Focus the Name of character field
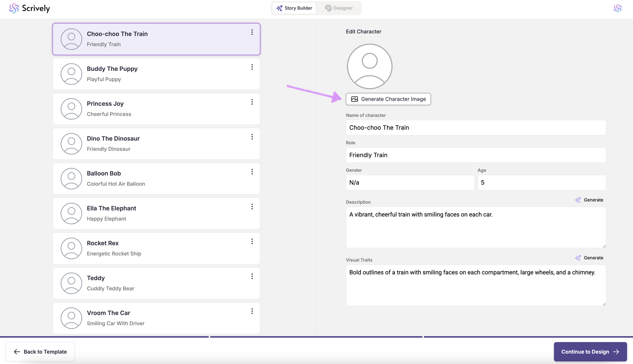 pyautogui.click(x=476, y=128)
